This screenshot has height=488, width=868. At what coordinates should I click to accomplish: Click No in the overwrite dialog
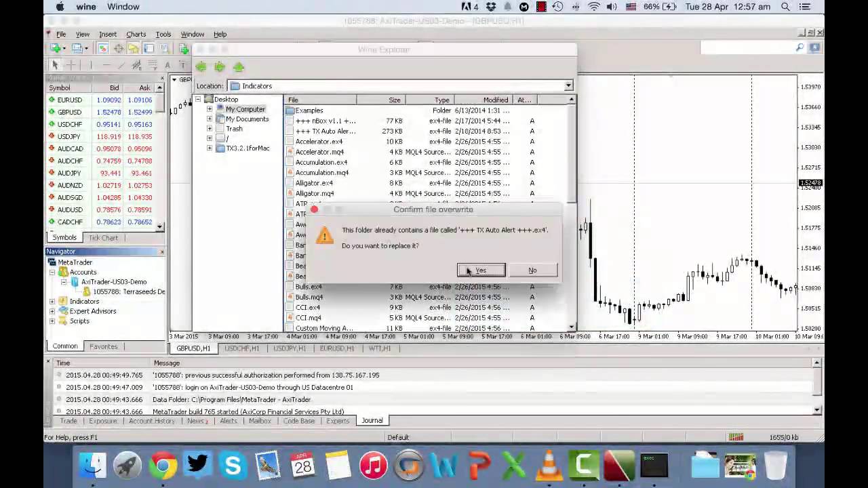point(532,270)
